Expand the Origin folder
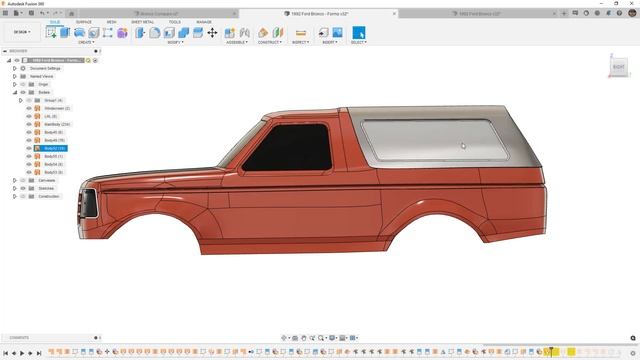640x360 pixels. coord(15,84)
